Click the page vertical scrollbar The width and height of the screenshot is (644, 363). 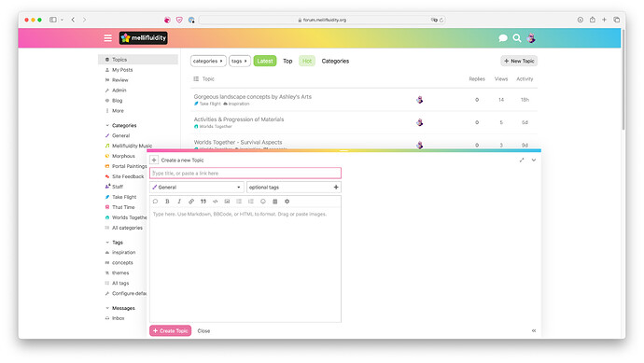(623, 80)
